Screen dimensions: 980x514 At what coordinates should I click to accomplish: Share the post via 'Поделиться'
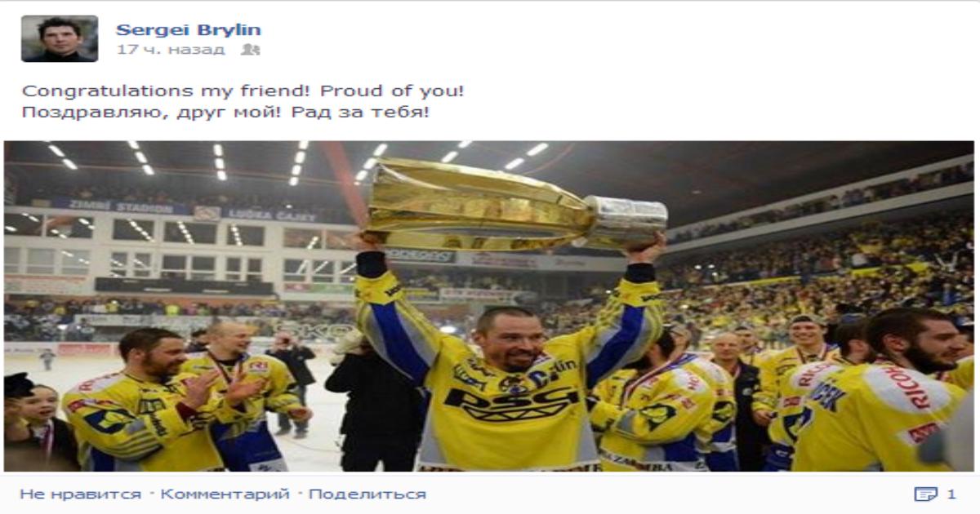pyautogui.click(x=367, y=494)
